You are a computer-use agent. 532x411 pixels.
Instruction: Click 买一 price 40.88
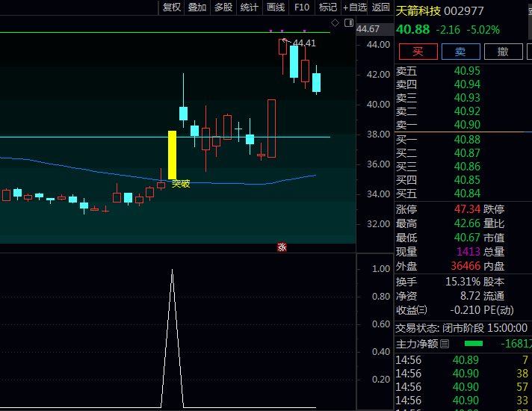tap(467, 140)
